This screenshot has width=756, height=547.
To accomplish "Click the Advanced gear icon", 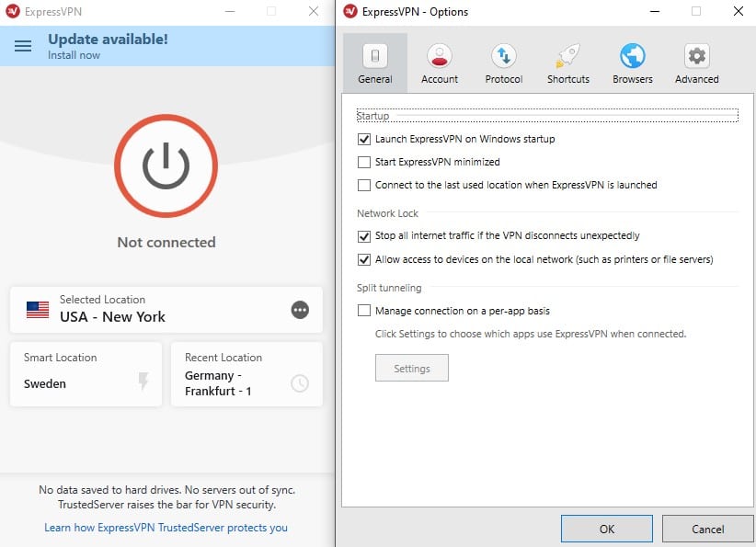I will pos(697,56).
